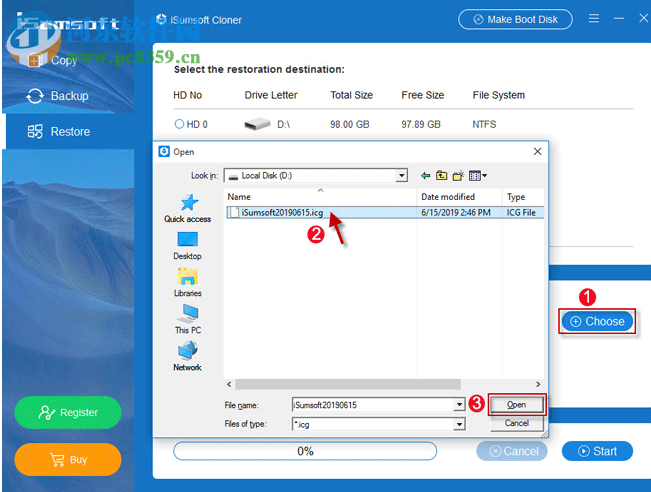
Task: Open Libraries location in places bar
Action: coord(188,283)
